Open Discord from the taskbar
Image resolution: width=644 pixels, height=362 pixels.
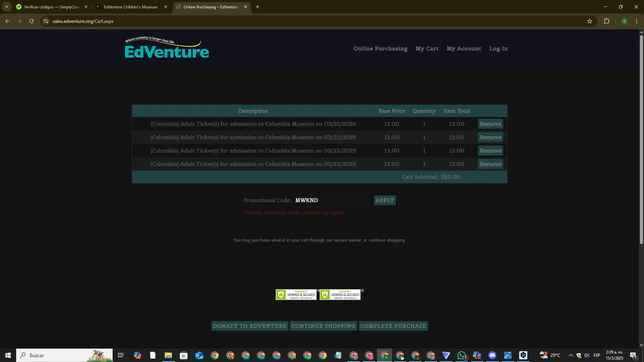[492, 355]
